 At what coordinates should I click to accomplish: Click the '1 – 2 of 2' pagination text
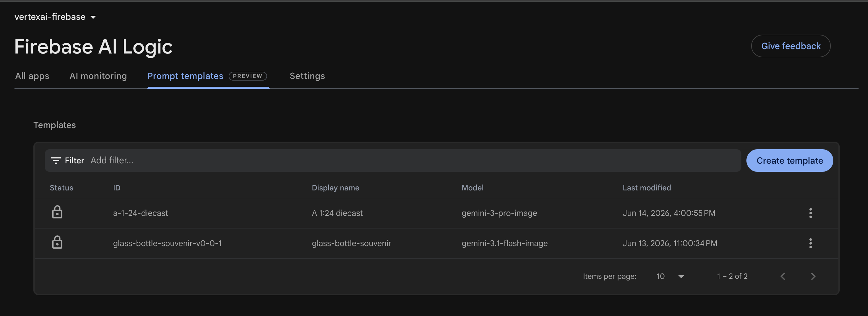(x=732, y=276)
